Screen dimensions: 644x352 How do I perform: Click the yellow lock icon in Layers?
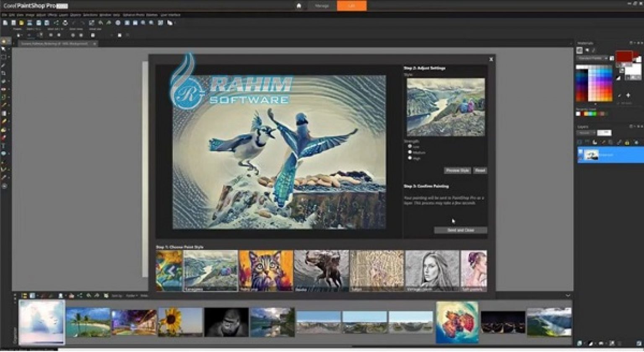[627, 142]
